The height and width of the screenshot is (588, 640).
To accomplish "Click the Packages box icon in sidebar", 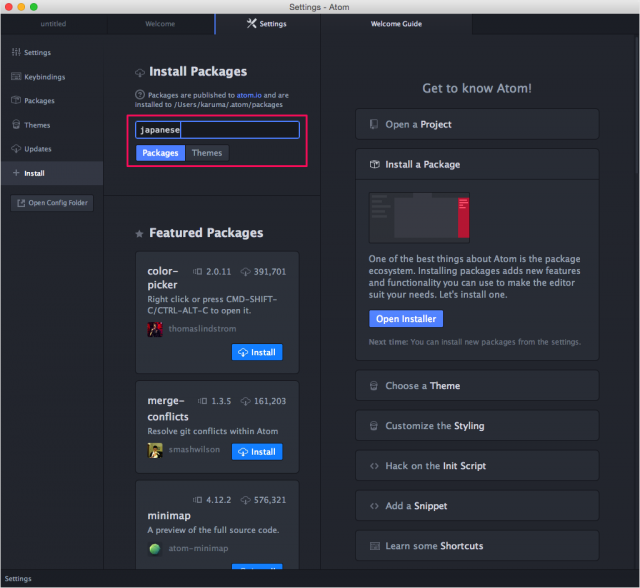I will point(16,100).
